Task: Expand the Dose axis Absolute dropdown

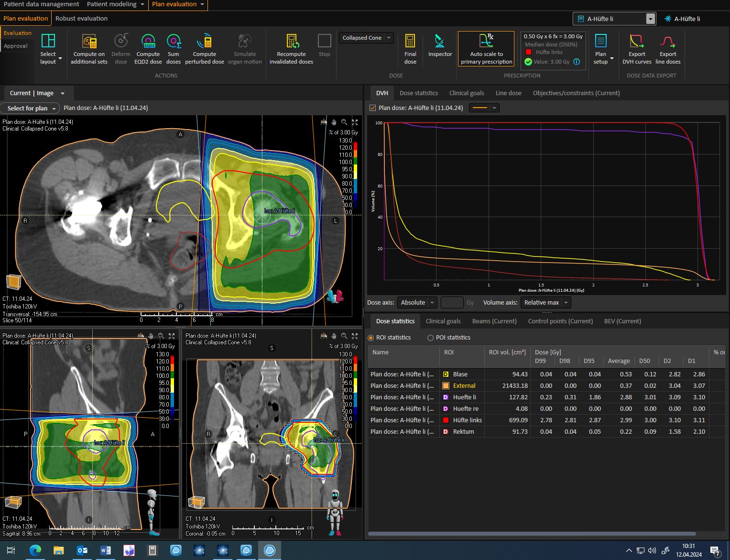Action: (417, 303)
